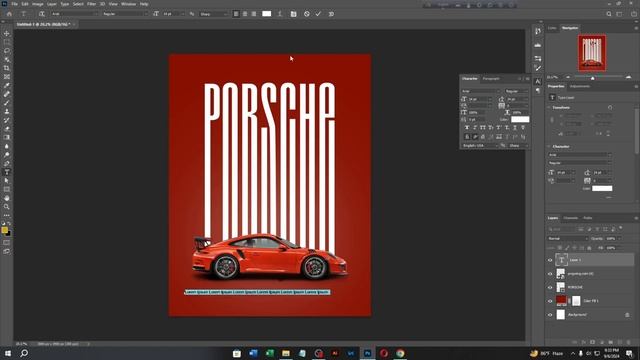Open the File menu
Viewport: 640px width, 360px height.
14,4
